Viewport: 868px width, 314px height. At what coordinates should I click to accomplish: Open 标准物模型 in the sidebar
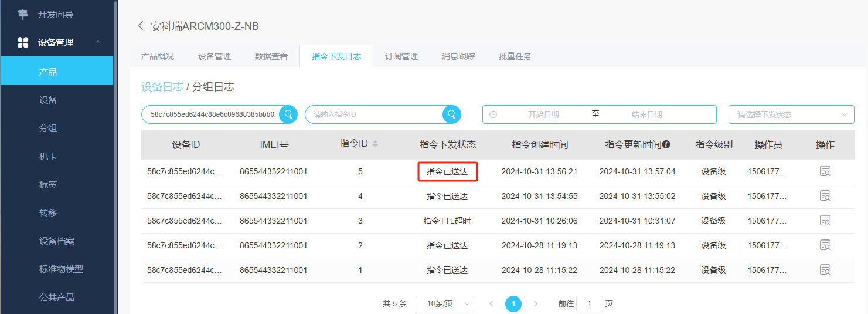tap(61, 269)
